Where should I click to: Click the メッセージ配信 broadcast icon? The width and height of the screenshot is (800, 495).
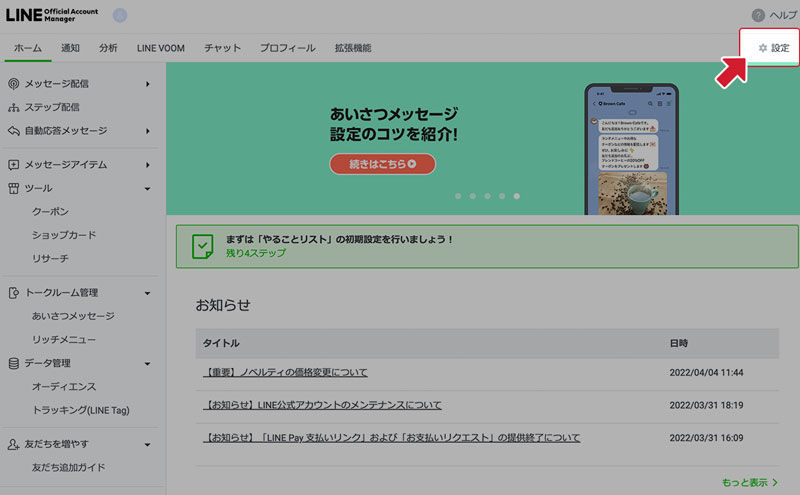point(14,84)
